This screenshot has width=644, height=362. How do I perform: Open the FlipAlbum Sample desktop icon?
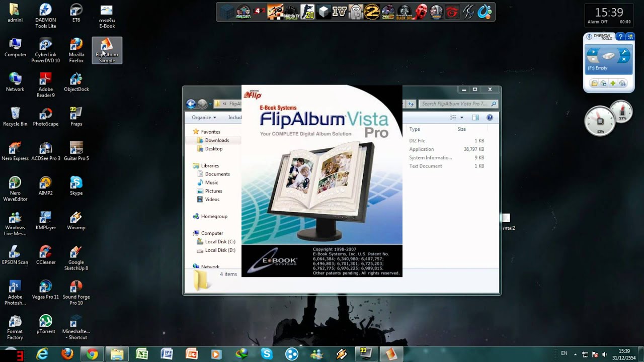click(107, 50)
